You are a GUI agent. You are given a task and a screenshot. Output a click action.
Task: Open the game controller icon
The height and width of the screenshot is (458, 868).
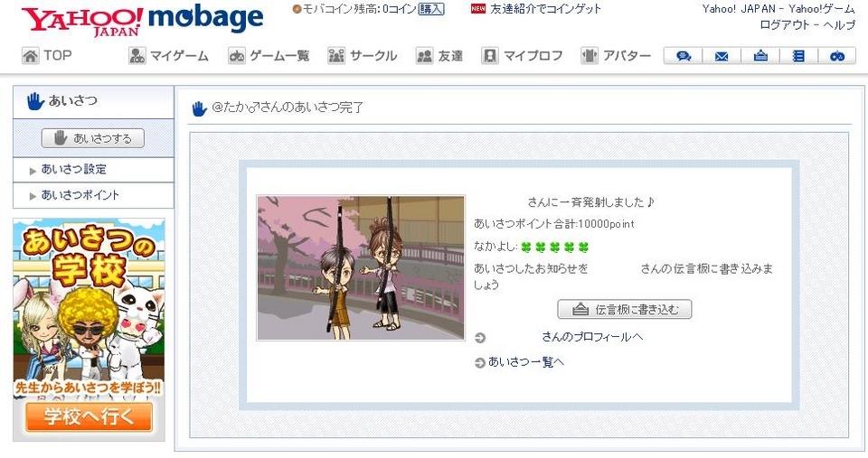click(837, 56)
